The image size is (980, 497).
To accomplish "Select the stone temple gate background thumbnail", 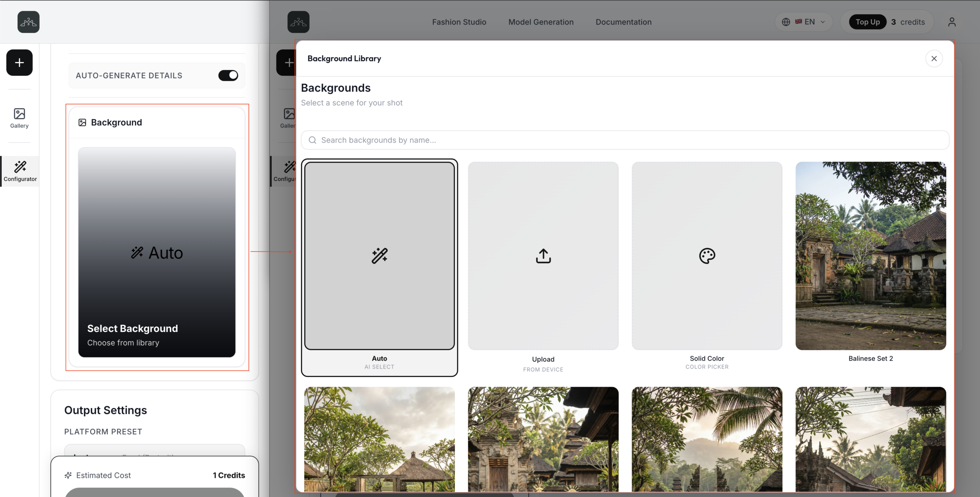I will pyautogui.click(x=543, y=439).
